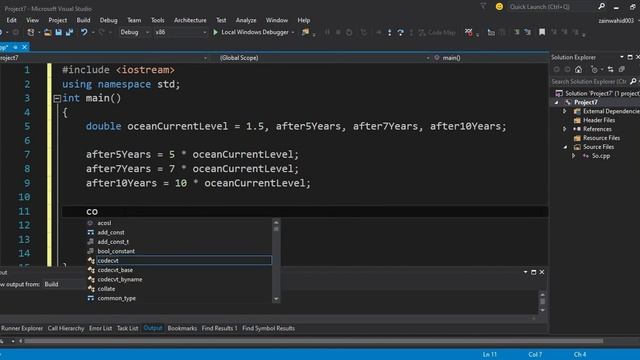This screenshot has height=360, width=640.
Task: Click the Pending Changes Filter clock icon
Action: click(x=594, y=70)
